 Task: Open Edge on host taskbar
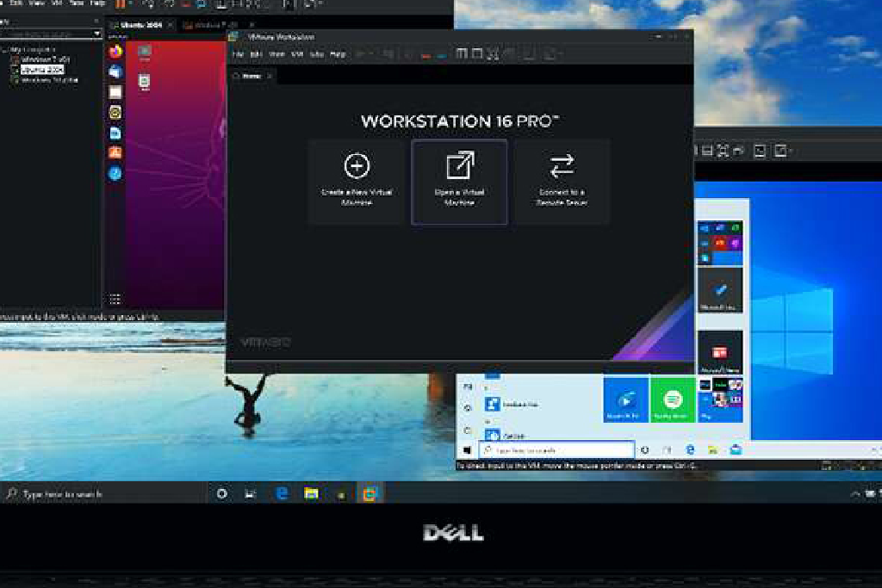[282, 493]
